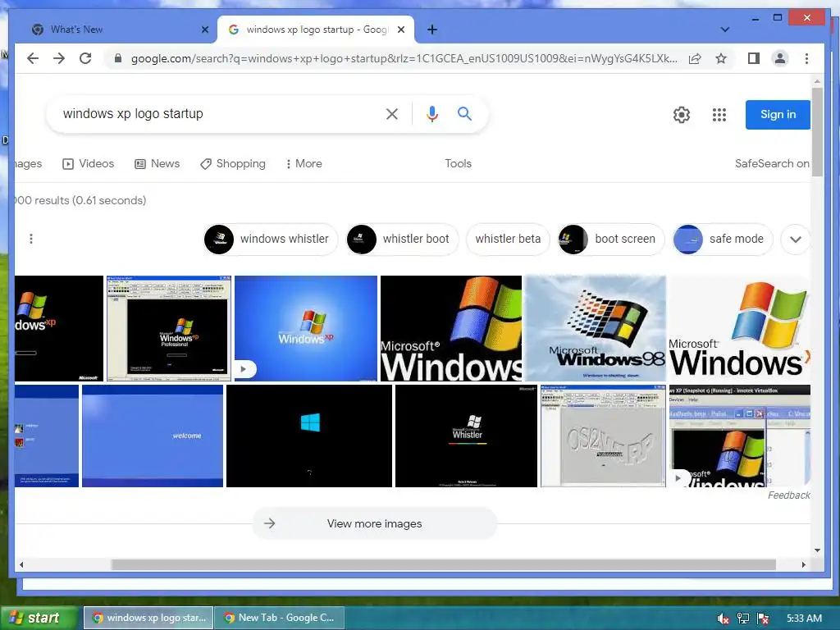Select the Videos search tab

(x=89, y=163)
